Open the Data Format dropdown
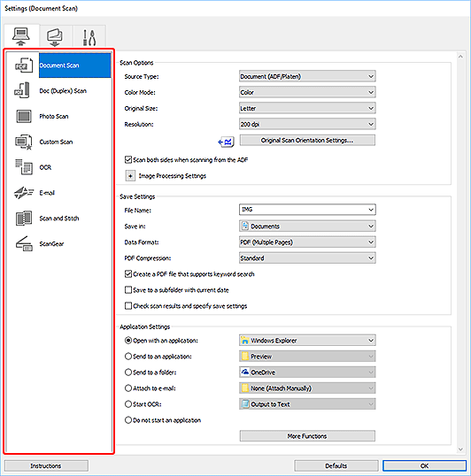Screen dimensions: 471x476 [x=307, y=242]
